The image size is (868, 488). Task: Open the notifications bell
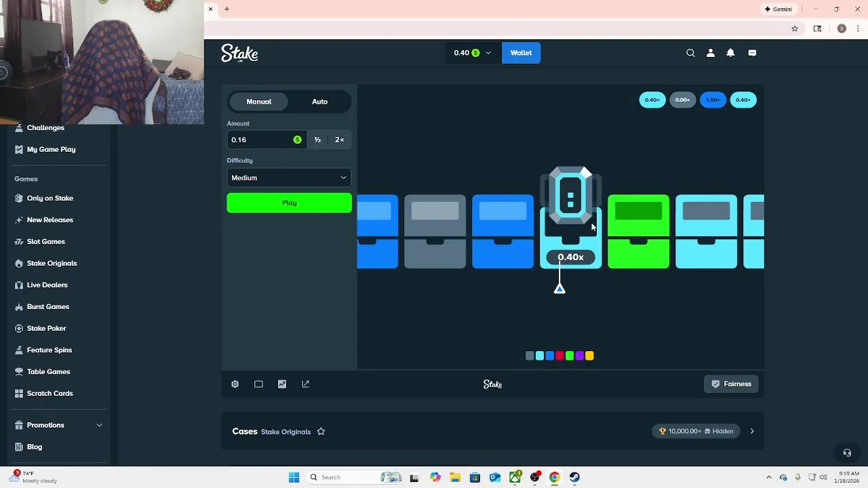click(730, 53)
